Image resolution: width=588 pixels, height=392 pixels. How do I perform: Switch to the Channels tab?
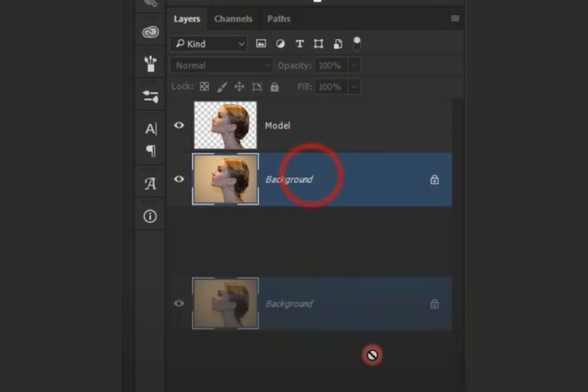(x=233, y=19)
